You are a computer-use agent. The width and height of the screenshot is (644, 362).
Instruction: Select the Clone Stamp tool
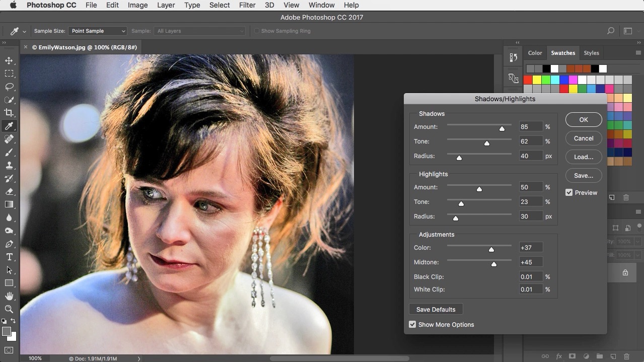[x=9, y=165]
